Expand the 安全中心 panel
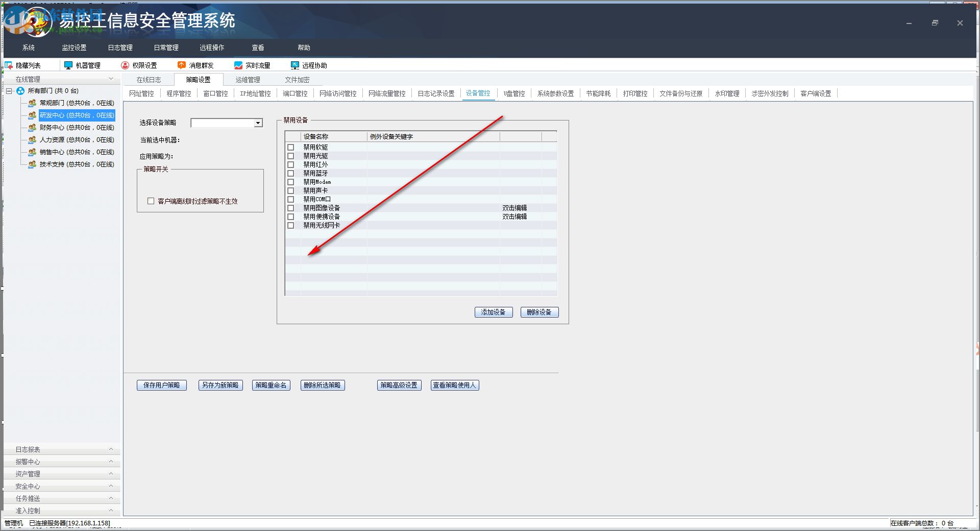 pos(111,486)
